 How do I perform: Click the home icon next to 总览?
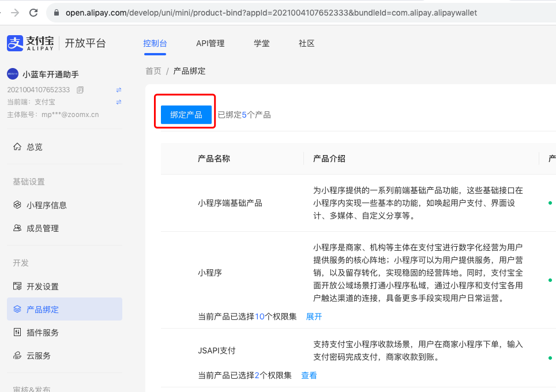(17, 146)
